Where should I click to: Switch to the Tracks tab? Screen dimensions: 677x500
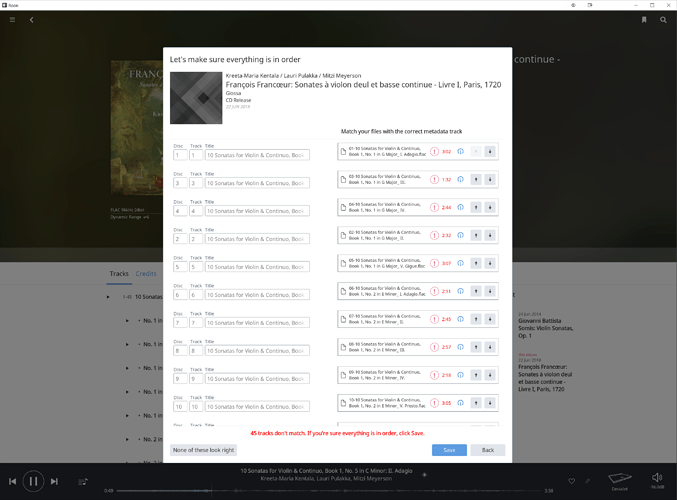(x=119, y=274)
